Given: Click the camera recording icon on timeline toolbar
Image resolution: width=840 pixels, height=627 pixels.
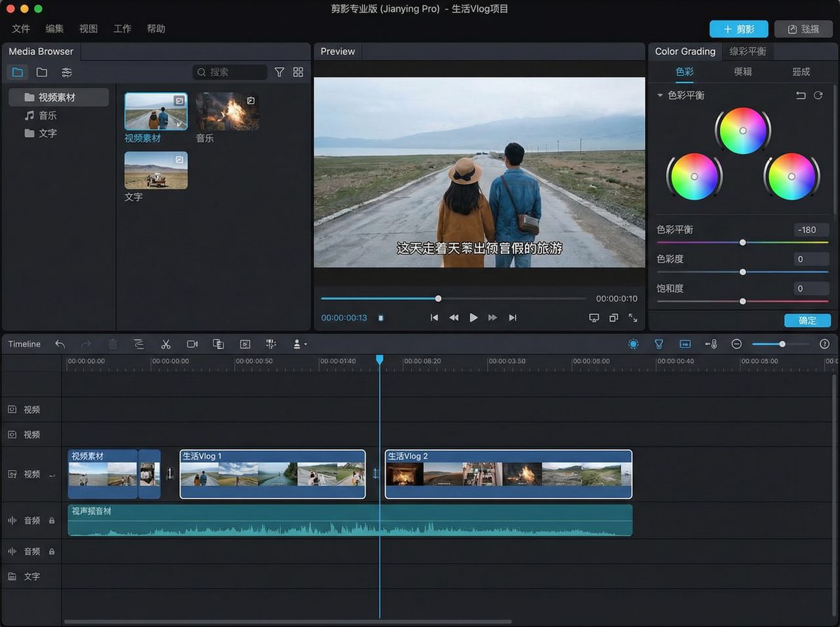Looking at the screenshot, I should click(192, 343).
